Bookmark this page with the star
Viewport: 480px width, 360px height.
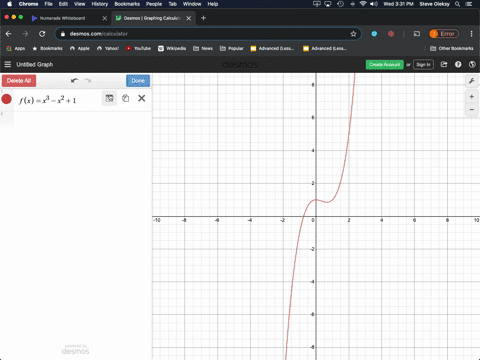[353, 34]
